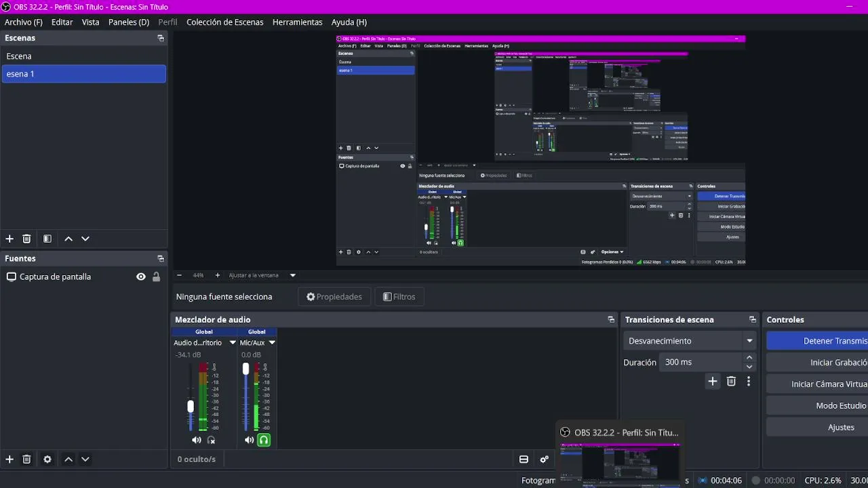Screen dimensions: 868x488
Task: Add a new scene in Escenas panel
Action: coord(9,239)
